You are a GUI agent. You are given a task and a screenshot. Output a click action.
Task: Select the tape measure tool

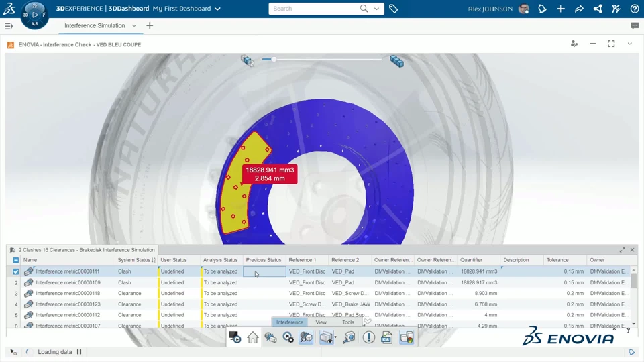[350, 337]
